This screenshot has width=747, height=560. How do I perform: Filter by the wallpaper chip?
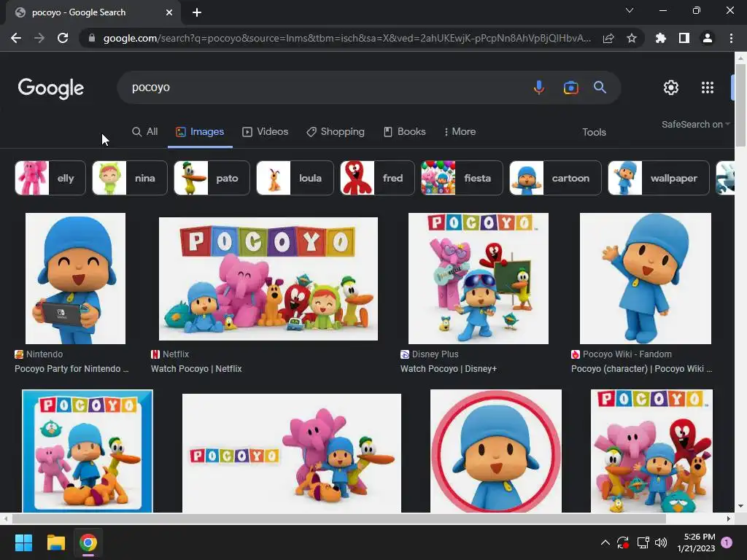[659, 178]
